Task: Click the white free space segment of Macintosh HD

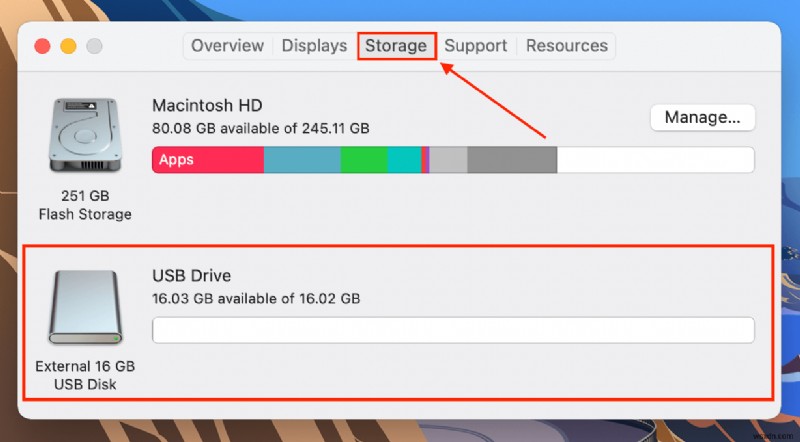Action: click(x=655, y=160)
